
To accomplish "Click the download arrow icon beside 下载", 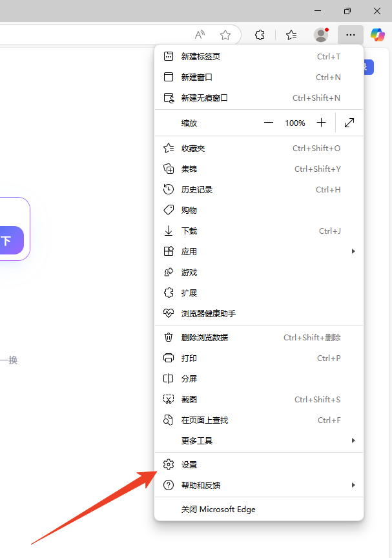I will point(169,231).
